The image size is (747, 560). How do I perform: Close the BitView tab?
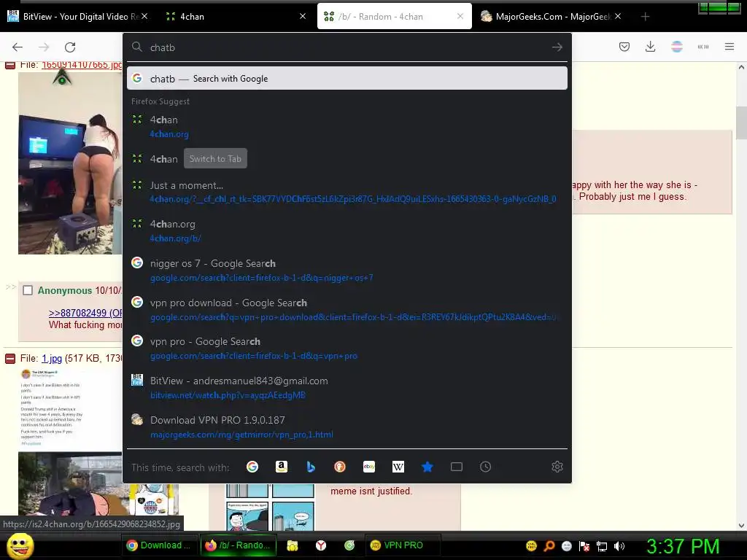[145, 17]
